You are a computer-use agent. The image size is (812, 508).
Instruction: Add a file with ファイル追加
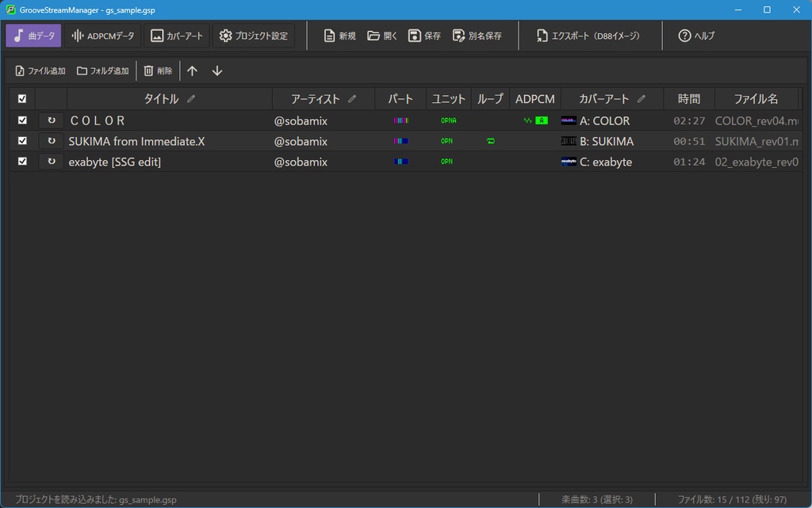tap(40, 71)
